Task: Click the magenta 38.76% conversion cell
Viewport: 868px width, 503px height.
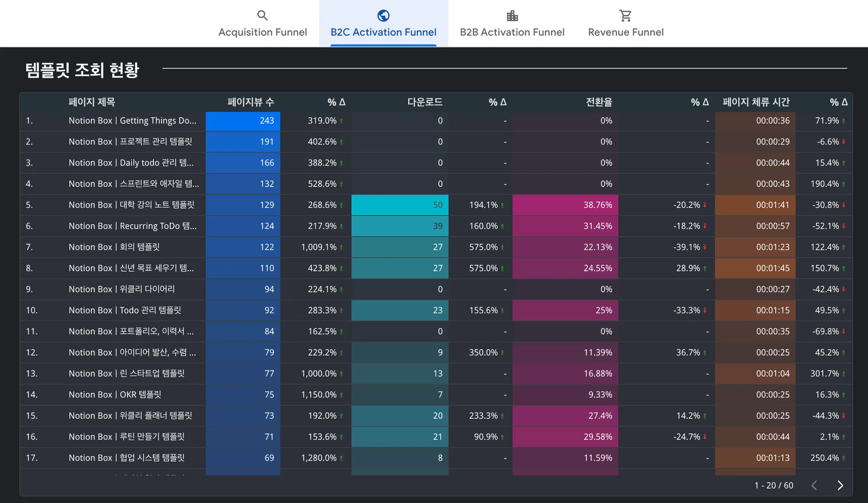Action: [x=565, y=205]
